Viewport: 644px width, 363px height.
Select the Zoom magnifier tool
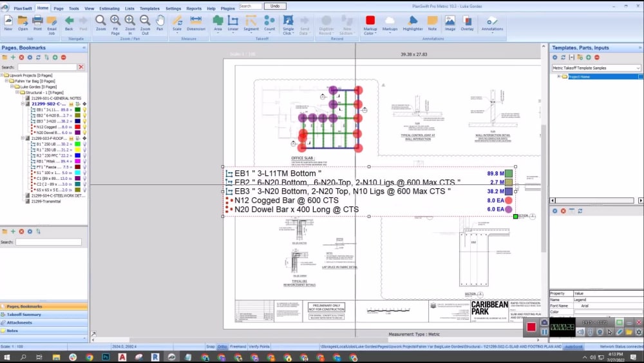(x=100, y=23)
